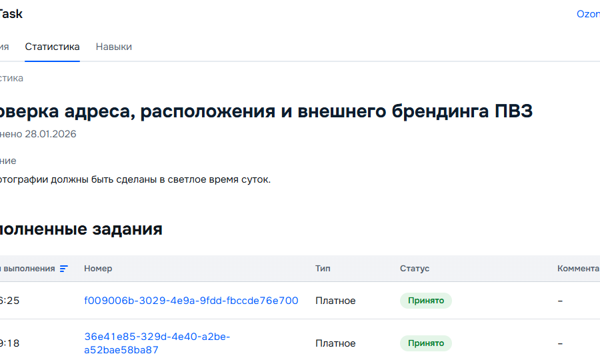Click the time value ending 6:25

[x=9, y=301]
